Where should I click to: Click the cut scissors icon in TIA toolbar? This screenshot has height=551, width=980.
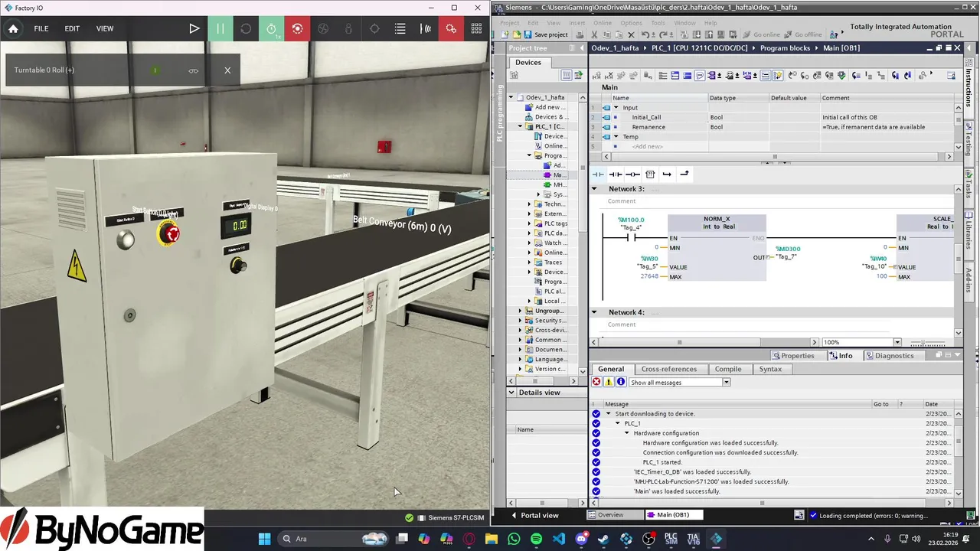[595, 34]
